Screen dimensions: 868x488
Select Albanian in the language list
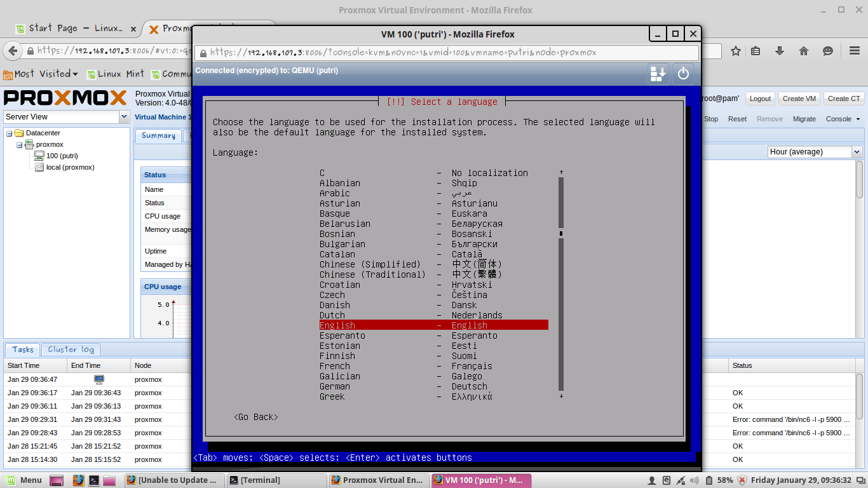pos(434,183)
